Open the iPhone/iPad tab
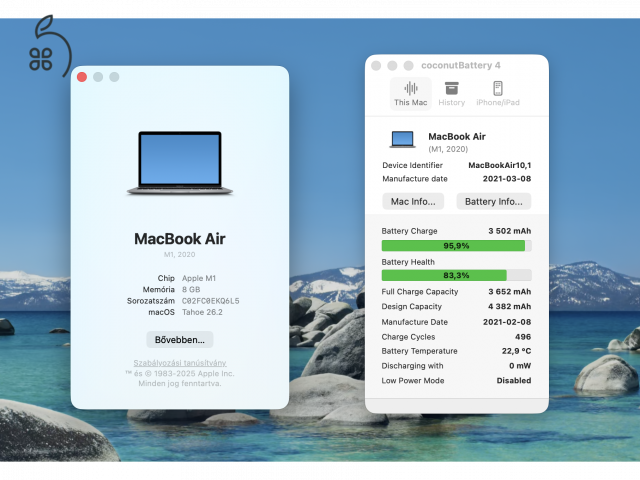Image resolution: width=640 pixels, height=480 pixels. [498, 93]
